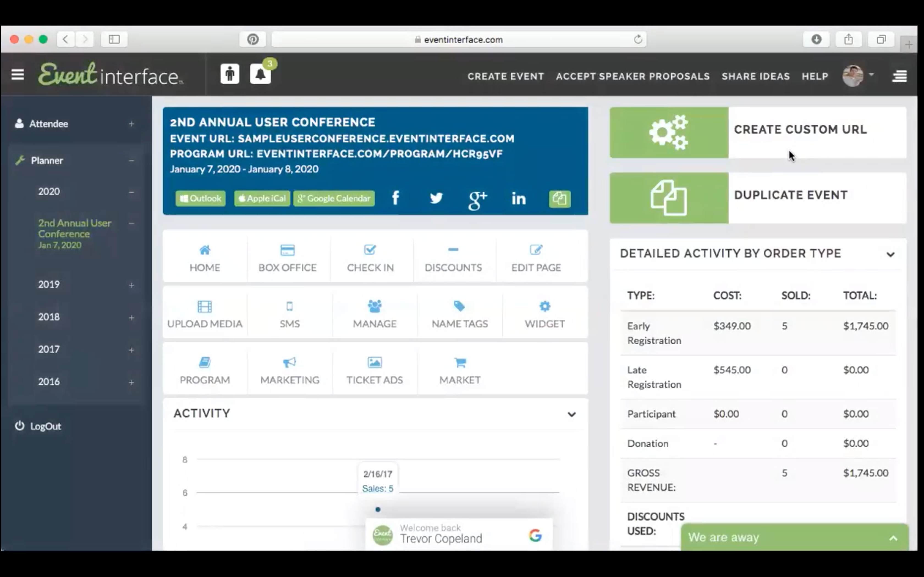Share the event on Twitter
The width and height of the screenshot is (924, 577).
pos(436,198)
